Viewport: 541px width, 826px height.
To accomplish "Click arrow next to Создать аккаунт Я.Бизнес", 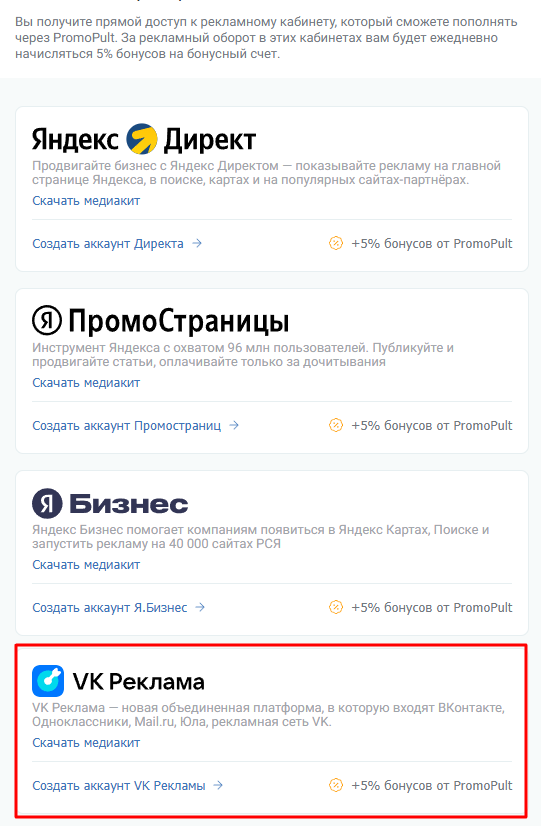I will 200,607.
